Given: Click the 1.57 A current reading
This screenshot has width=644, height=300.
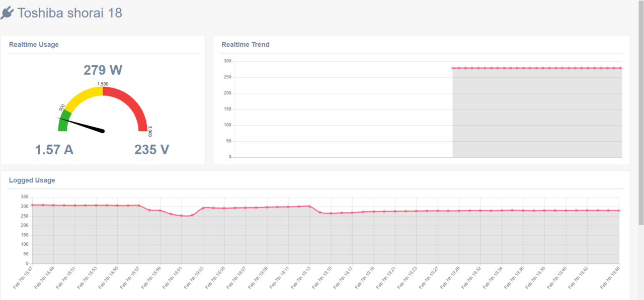Looking at the screenshot, I should point(54,150).
